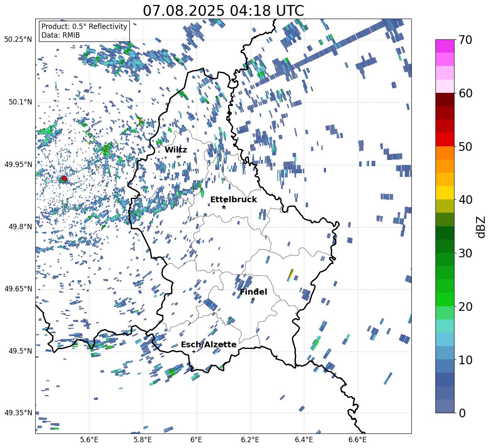
Task: Click the Wiltz station cross marker
Action: [x=178, y=157]
